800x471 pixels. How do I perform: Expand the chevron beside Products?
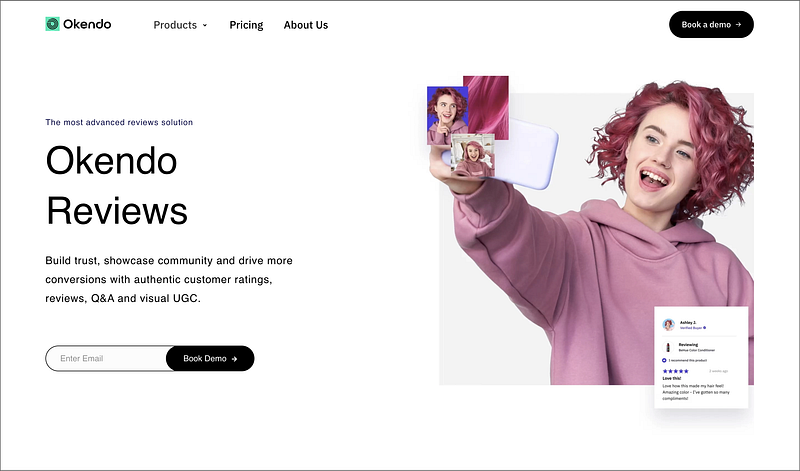click(205, 25)
